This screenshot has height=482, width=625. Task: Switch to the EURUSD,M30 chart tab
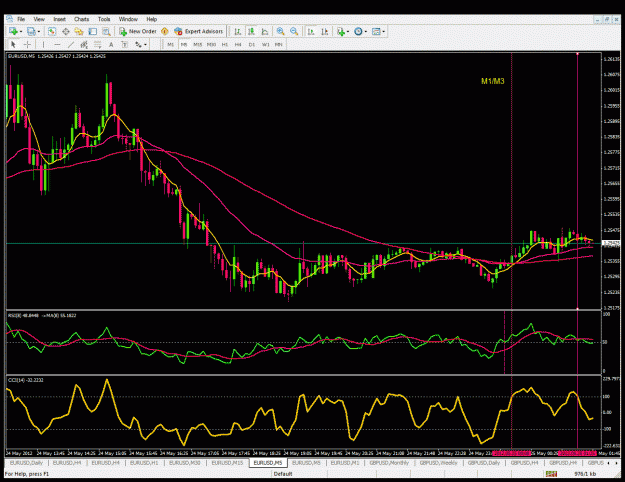185,463
